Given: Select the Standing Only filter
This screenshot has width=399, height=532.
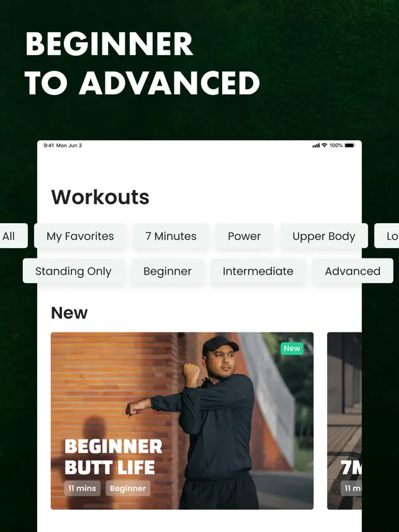Looking at the screenshot, I should [x=73, y=271].
